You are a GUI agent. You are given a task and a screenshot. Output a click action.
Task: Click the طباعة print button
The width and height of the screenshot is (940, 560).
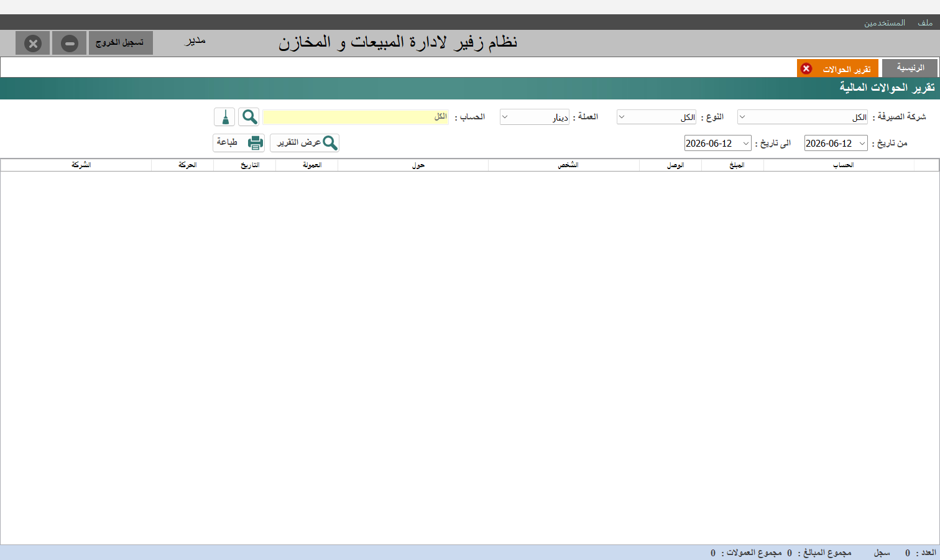[239, 143]
